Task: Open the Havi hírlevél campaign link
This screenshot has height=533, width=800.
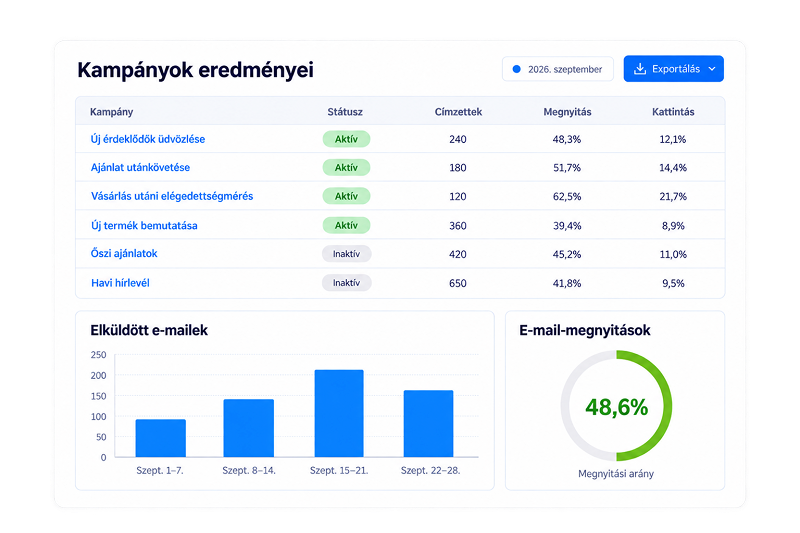Action: click(120, 283)
